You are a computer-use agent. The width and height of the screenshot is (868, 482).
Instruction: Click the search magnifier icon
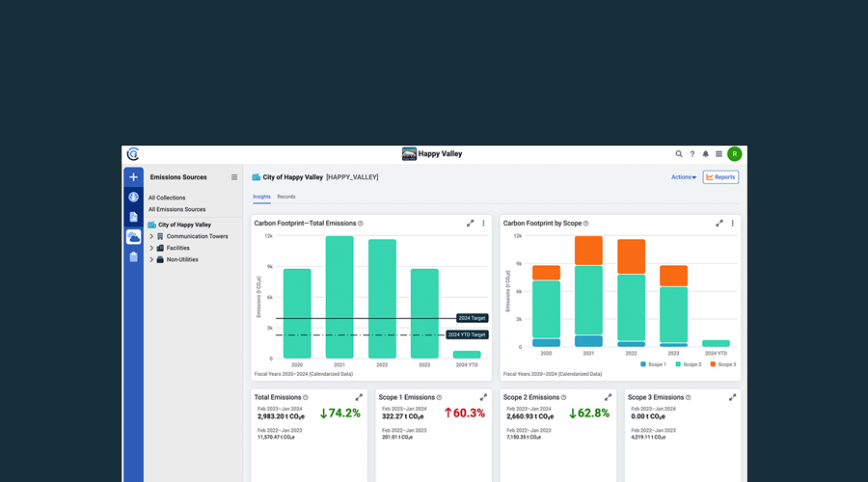[679, 154]
